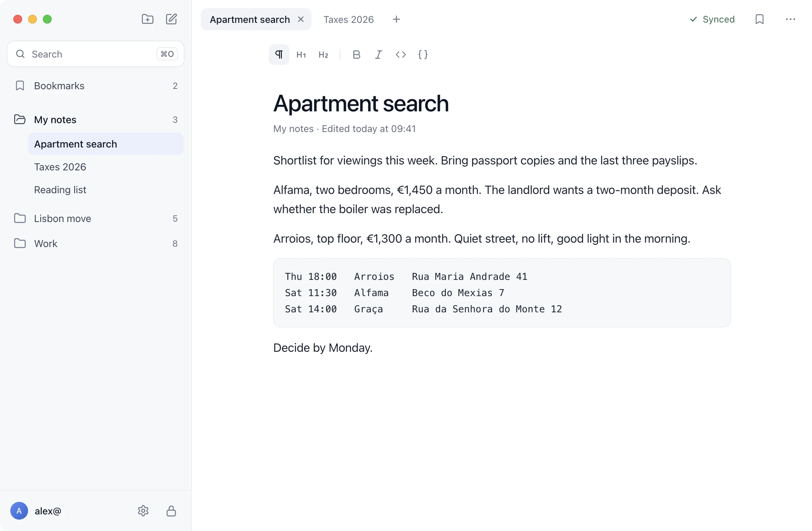812x531 pixels.
Task: Add a new tab with the plus button
Action: point(396,19)
